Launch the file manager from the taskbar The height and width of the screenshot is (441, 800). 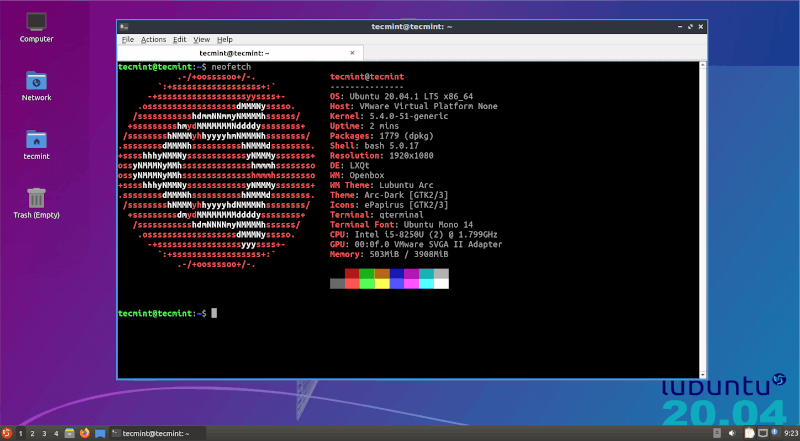(70, 433)
